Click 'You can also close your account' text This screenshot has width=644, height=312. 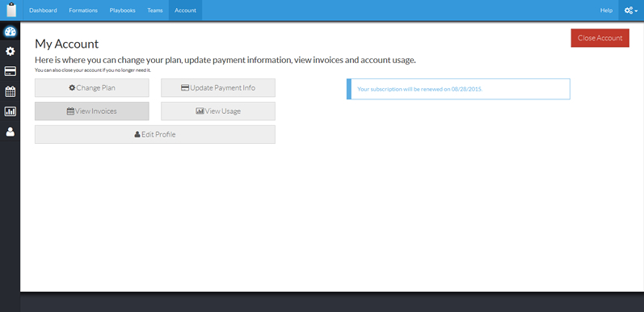point(93,70)
